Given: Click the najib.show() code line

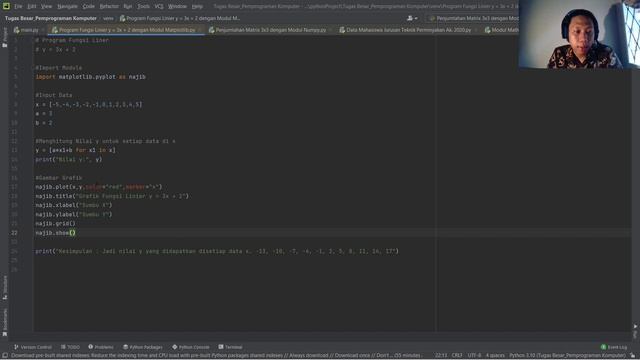Looking at the screenshot, I should pos(56,233).
